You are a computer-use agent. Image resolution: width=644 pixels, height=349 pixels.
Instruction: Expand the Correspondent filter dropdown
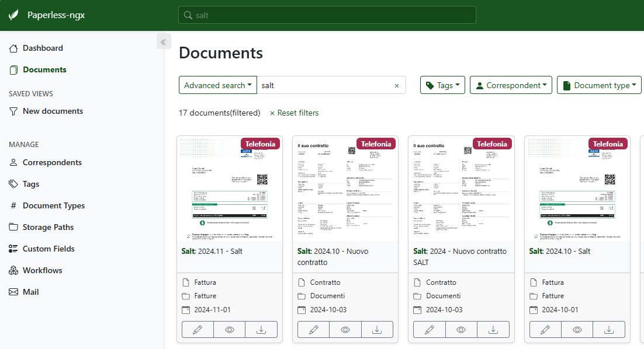[x=511, y=85]
